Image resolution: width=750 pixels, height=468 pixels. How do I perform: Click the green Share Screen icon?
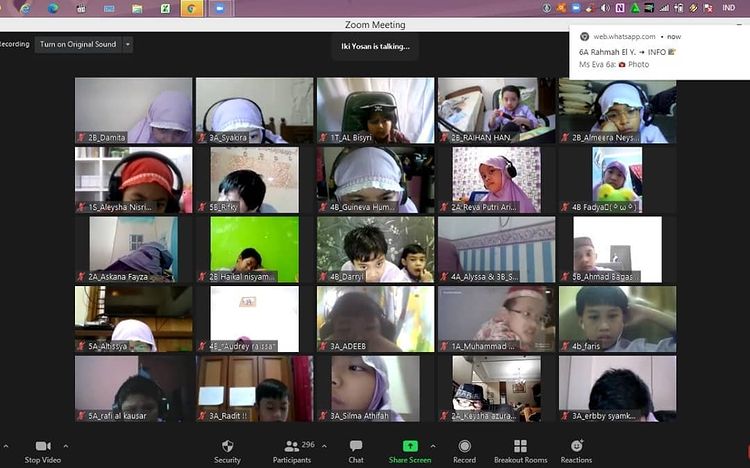(410, 446)
